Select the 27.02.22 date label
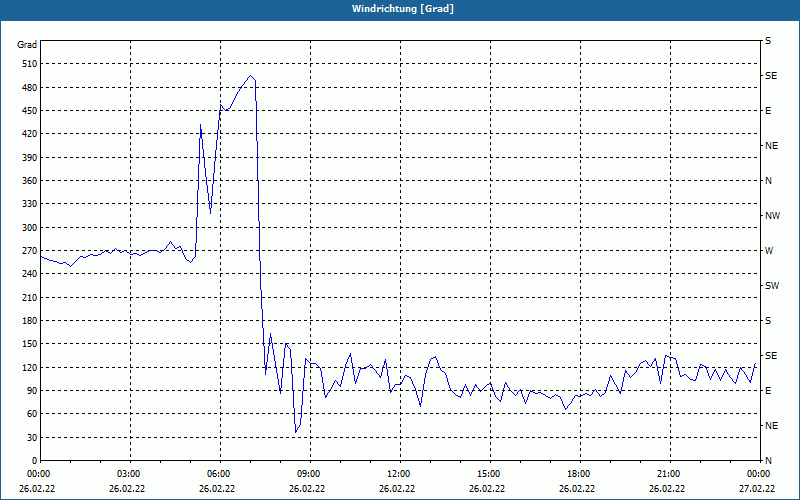Screen dimensions: 800x500 pos(757,489)
